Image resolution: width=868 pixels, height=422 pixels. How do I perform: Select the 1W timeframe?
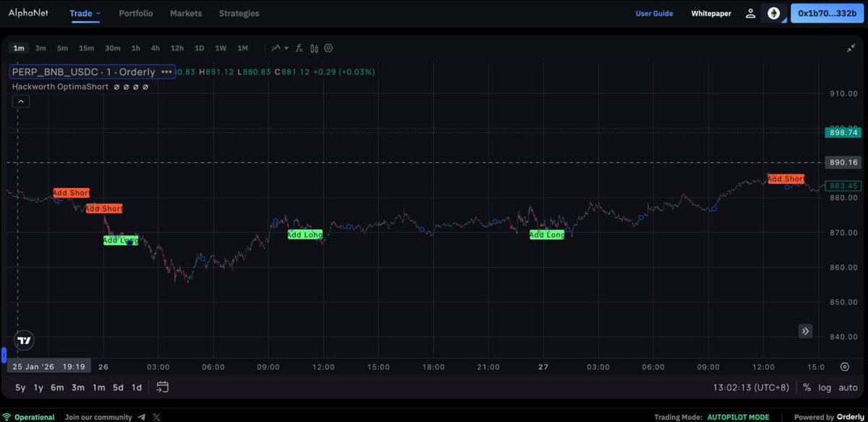(221, 48)
